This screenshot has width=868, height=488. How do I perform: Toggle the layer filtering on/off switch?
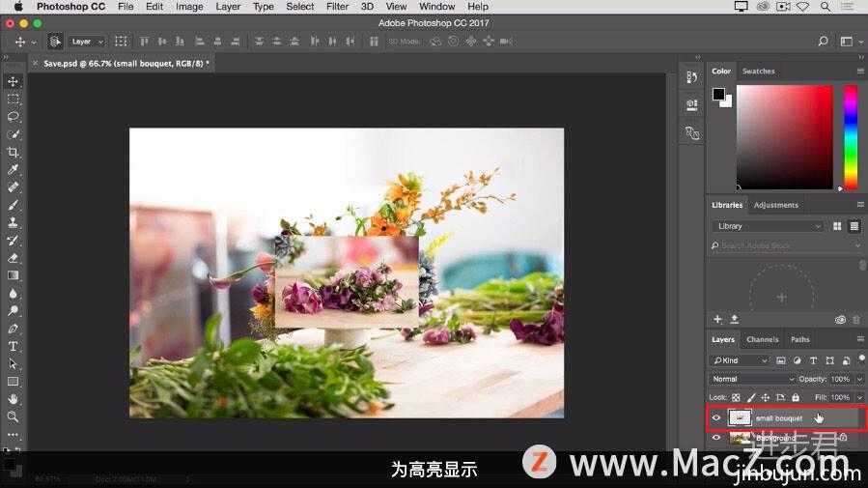(861, 359)
